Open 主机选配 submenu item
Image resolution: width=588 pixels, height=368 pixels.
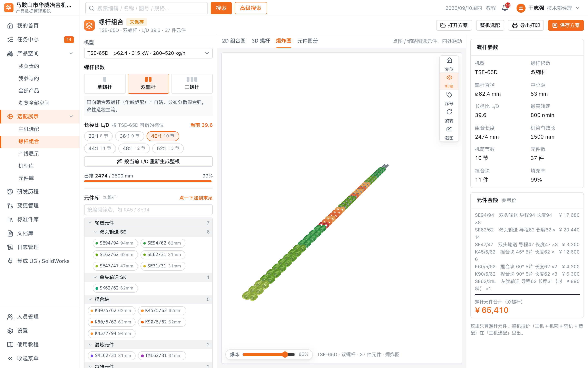(40, 129)
